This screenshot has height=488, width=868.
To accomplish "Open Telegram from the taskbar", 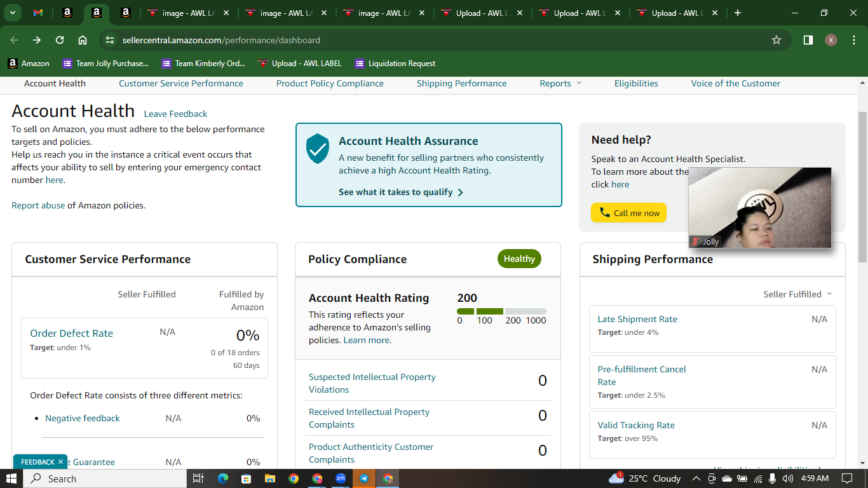I will pyautogui.click(x=364, y=478).
